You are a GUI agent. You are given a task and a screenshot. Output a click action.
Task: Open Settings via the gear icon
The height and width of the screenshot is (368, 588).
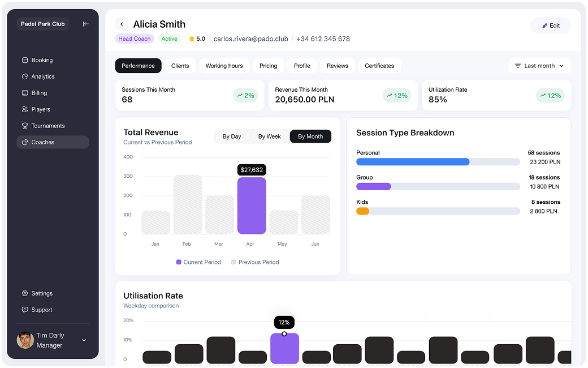25,293
